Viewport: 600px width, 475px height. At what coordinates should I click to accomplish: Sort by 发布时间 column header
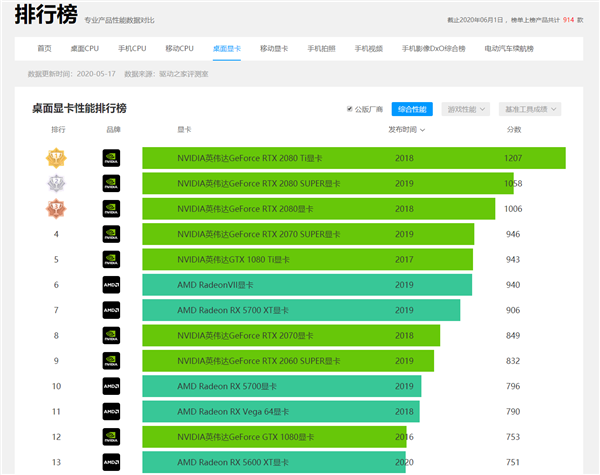click(x=406, y=130)
